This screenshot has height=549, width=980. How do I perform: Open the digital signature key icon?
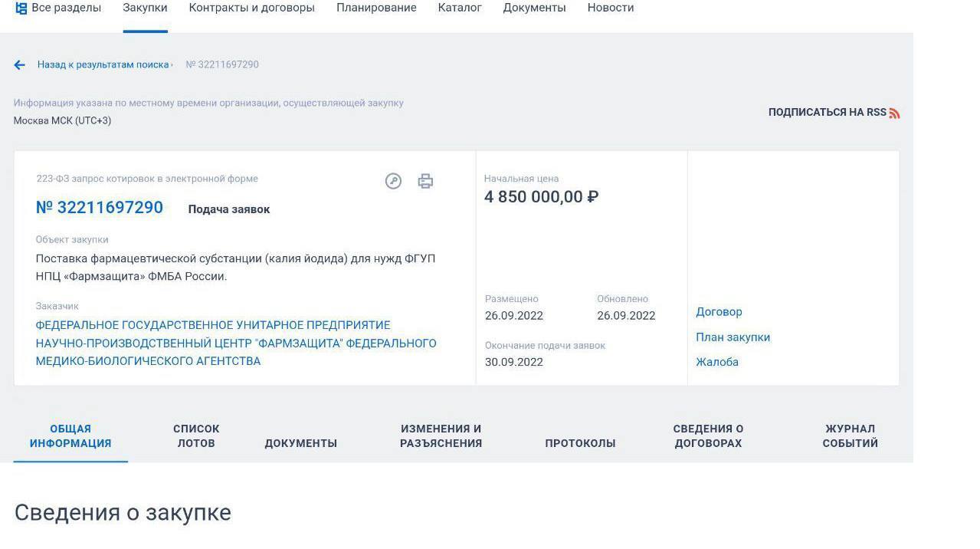(393, 181)
